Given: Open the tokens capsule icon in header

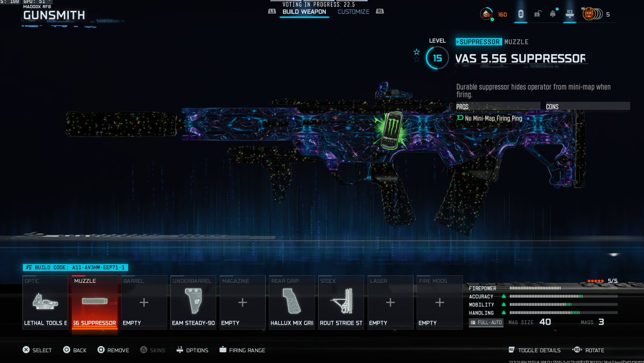Looking at the screenshot, I should click(520, 14).
